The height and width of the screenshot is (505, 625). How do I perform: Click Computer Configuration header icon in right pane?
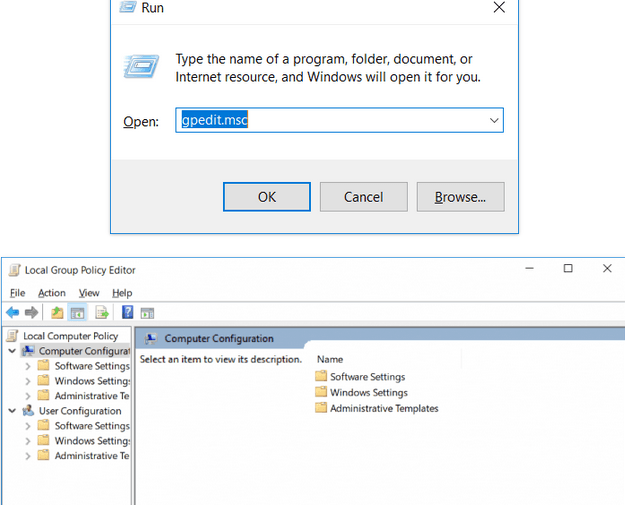coord(151,338)
